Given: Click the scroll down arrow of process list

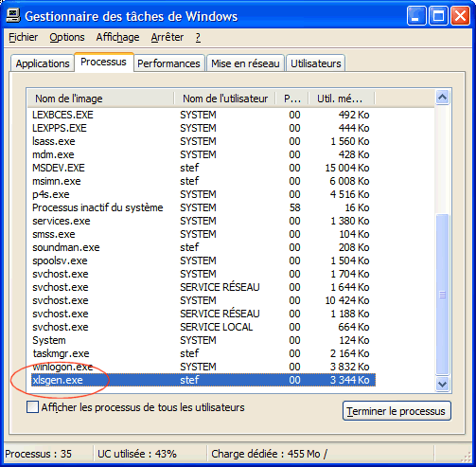Looking at the screenshot, I should pos(442,385).
